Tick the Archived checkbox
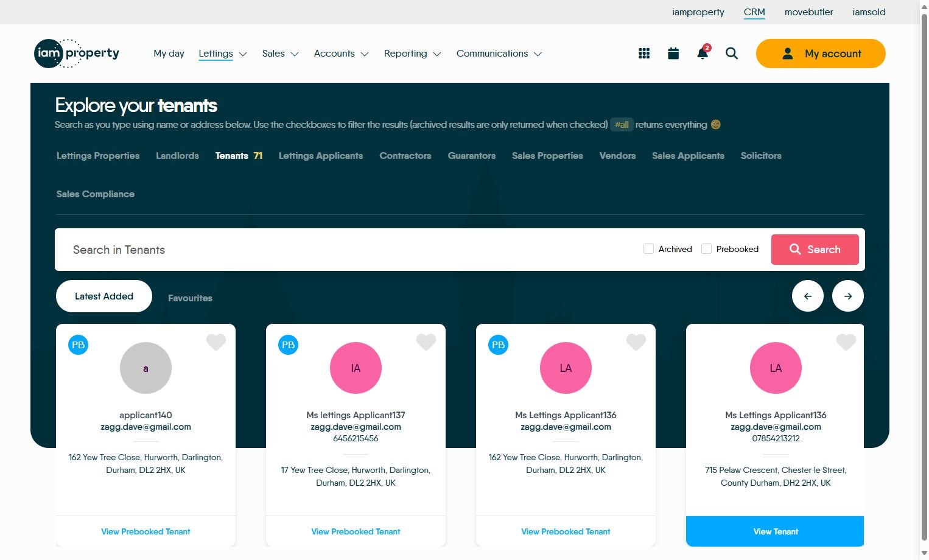929x560 pixels. (x=648, y=249)
